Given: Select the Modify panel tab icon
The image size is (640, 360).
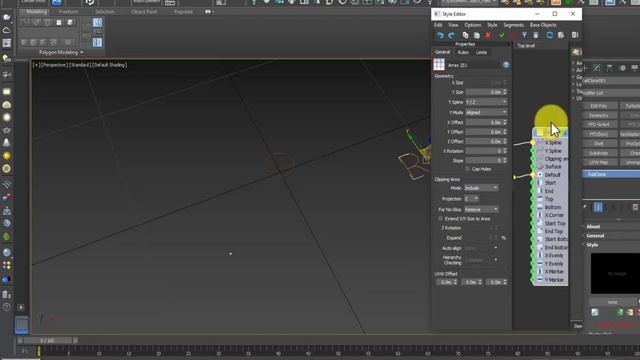Looking at the screenshot, I should point(597,68).
